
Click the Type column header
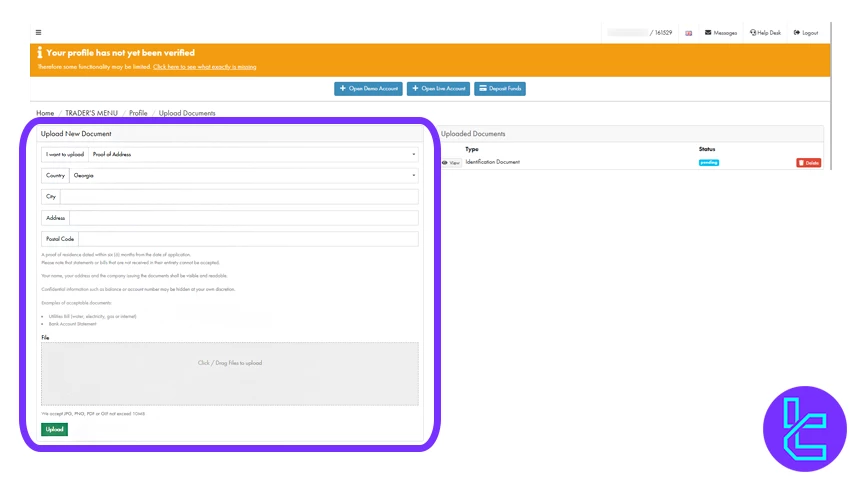point(472,149)
